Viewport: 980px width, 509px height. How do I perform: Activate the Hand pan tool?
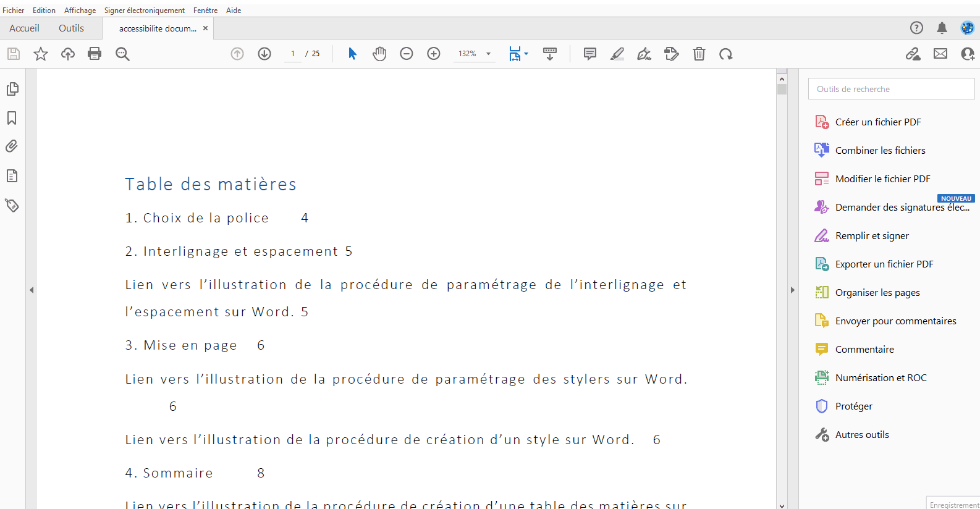[x=379, y=54]
